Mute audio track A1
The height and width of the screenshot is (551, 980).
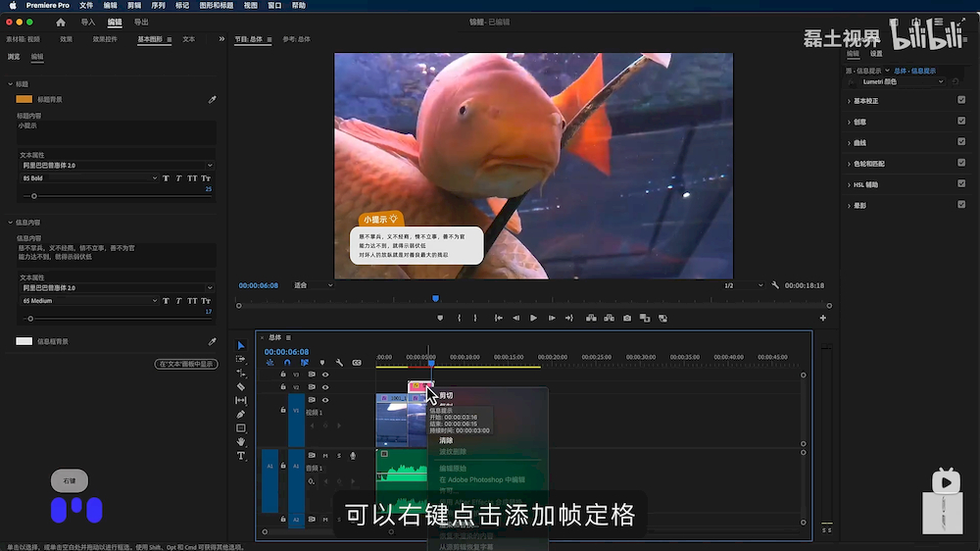coord(325,455)
